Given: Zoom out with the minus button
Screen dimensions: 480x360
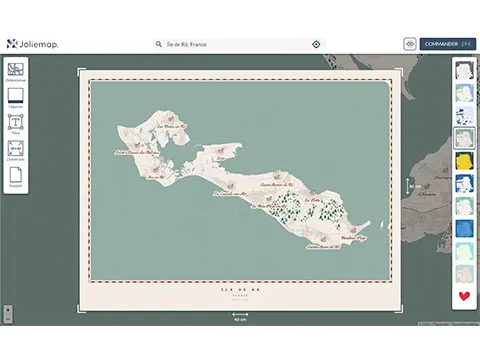Looking at the screenshot, I should click(x=8, y=319).
